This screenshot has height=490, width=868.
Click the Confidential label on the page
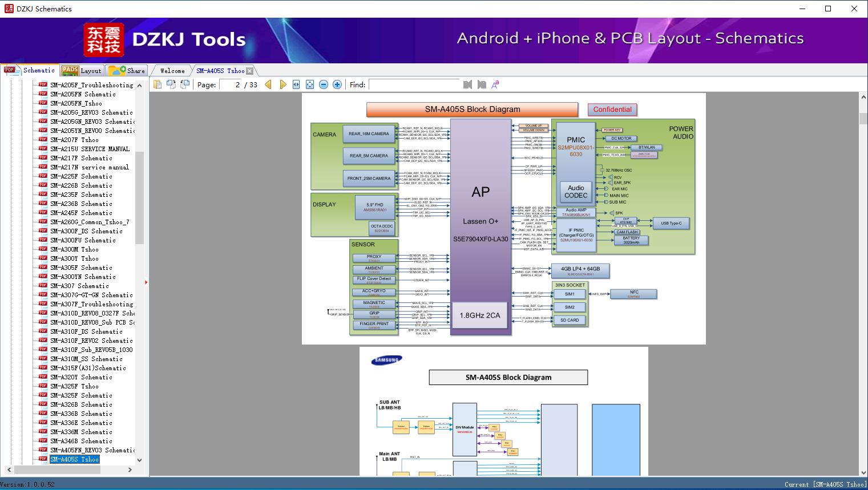pyautogui.click(x=612, y=110)
